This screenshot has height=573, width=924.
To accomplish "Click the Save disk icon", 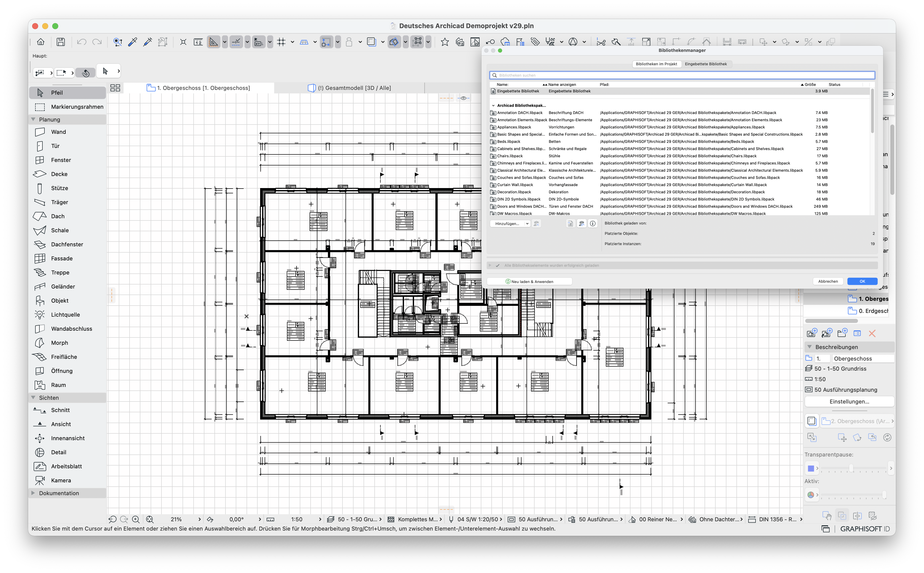I will click(61, 42).
